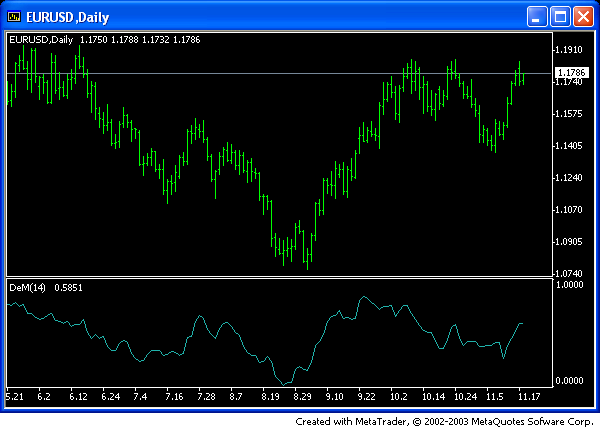The width and height of the screenshot is (600, 429).
Task: Click the 9.22 date label on time axis
Action: pos(366,396)
